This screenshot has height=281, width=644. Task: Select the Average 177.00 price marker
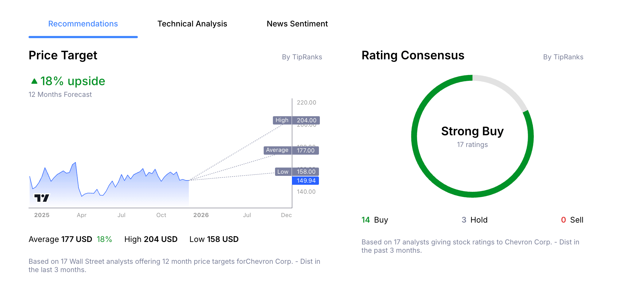[291, 150]
